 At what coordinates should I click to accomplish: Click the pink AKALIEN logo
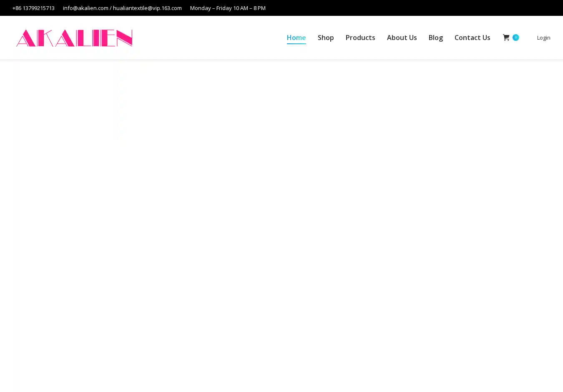74,38
